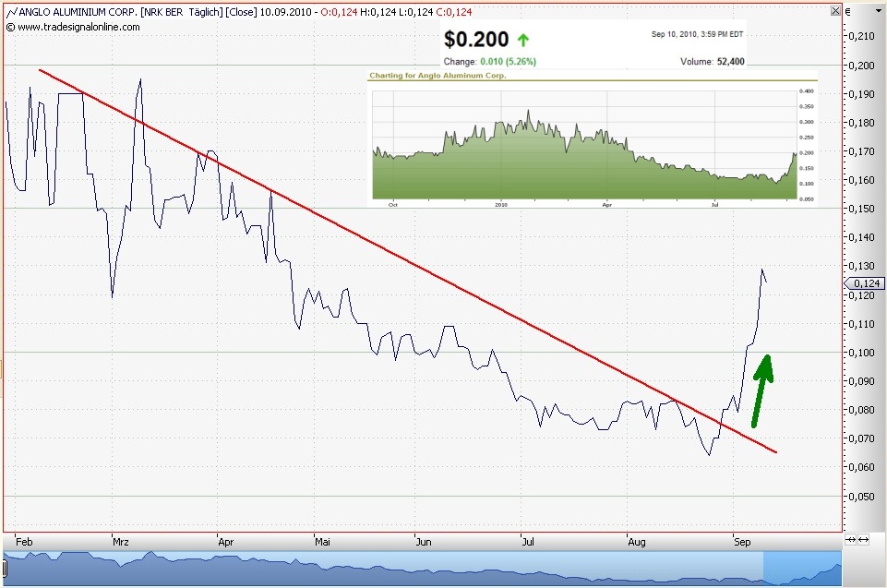Click the chart line icon before the instrument name
This screenshot has height=588, width=887.
(13, 12)
